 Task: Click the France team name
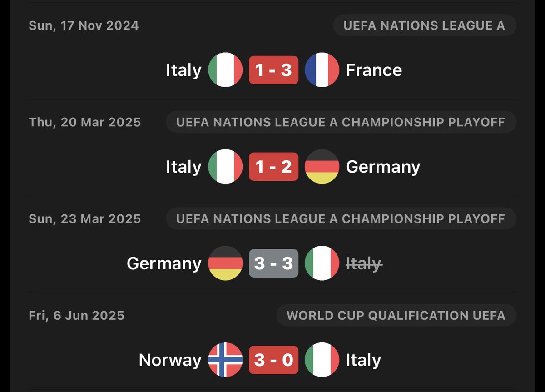[374, 70]
